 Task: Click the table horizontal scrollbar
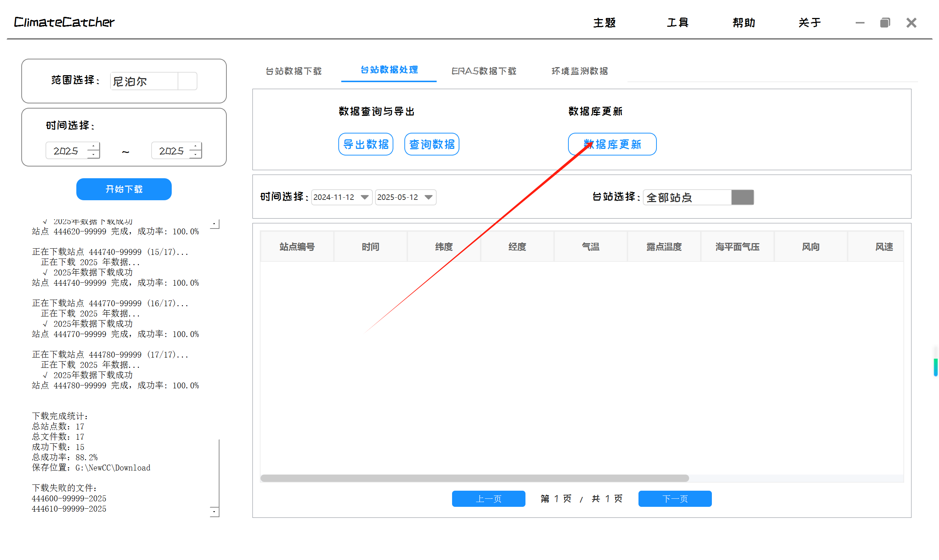(x=474, y=479)
